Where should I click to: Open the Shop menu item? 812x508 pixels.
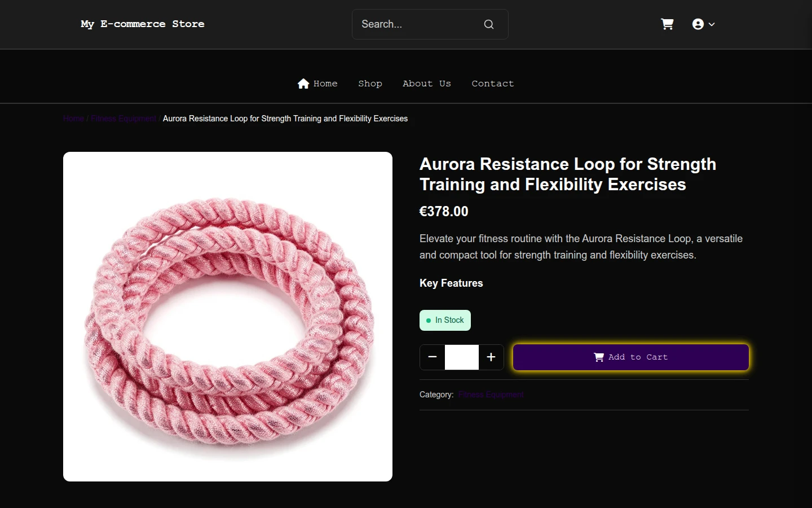point(370,84)
